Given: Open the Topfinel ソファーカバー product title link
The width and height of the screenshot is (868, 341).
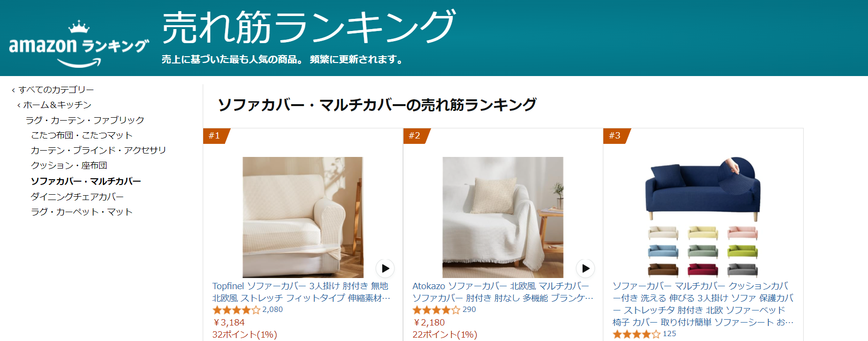Looking at the screenshot, I should (301, 292).
